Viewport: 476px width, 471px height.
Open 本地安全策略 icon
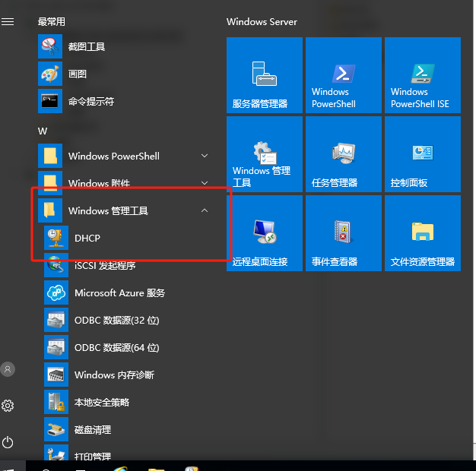[56, 402]
